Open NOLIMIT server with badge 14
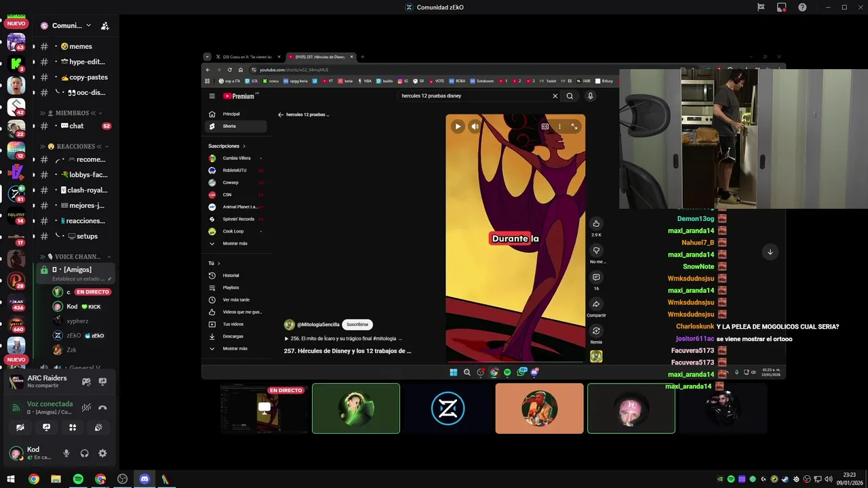 16,216
